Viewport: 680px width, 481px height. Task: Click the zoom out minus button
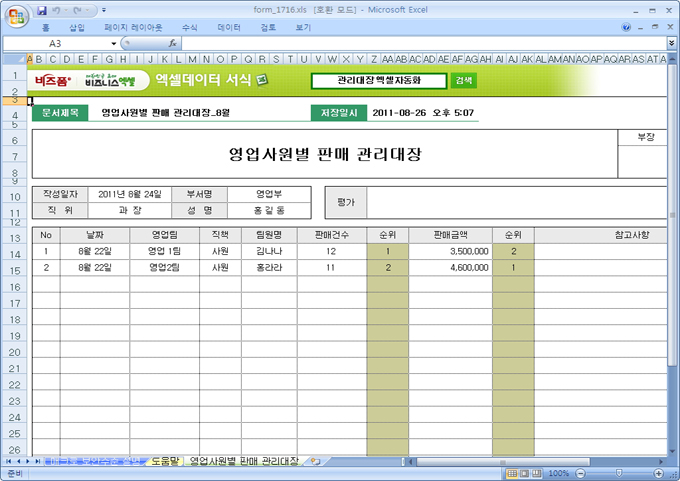coord(579,473)
